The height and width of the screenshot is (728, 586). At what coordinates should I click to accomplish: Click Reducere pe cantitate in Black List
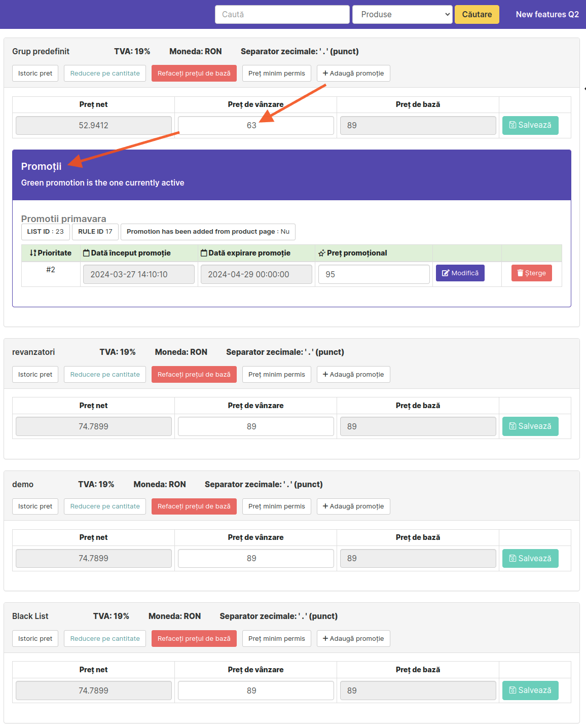(105, 639)
